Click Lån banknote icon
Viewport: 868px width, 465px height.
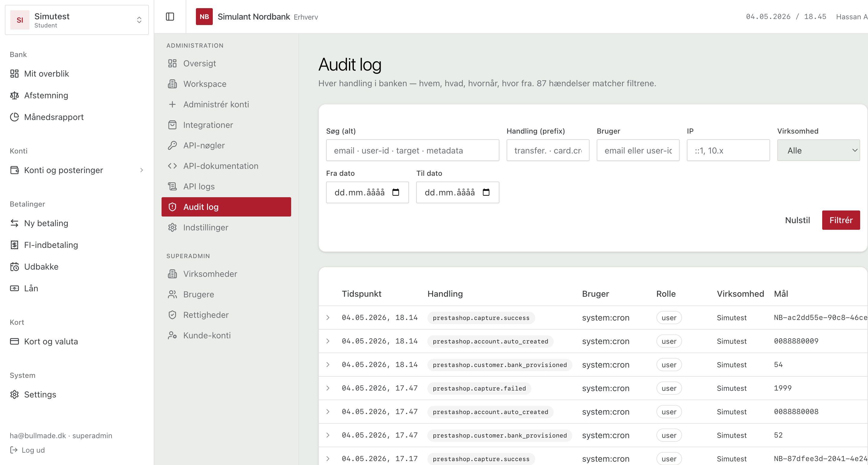[14, 288]
